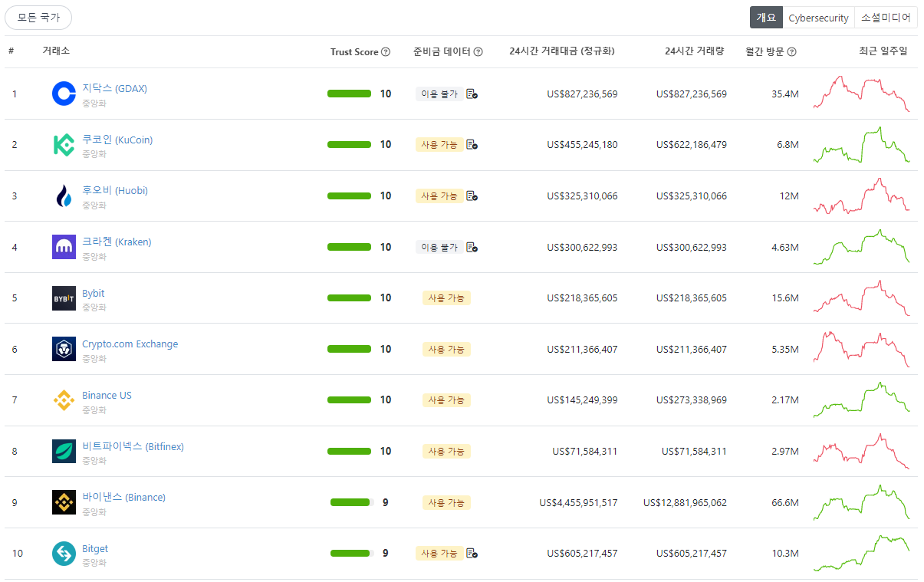Click 사용 가능 badge in Huobi row
This screenshot has width=924, height=582.
[439, 196]
